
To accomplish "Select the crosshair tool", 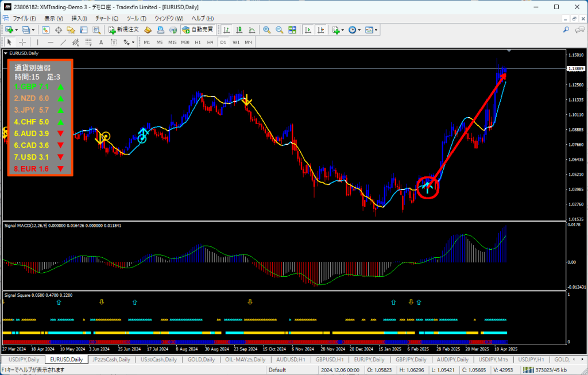I will click(x=22, y=42).
